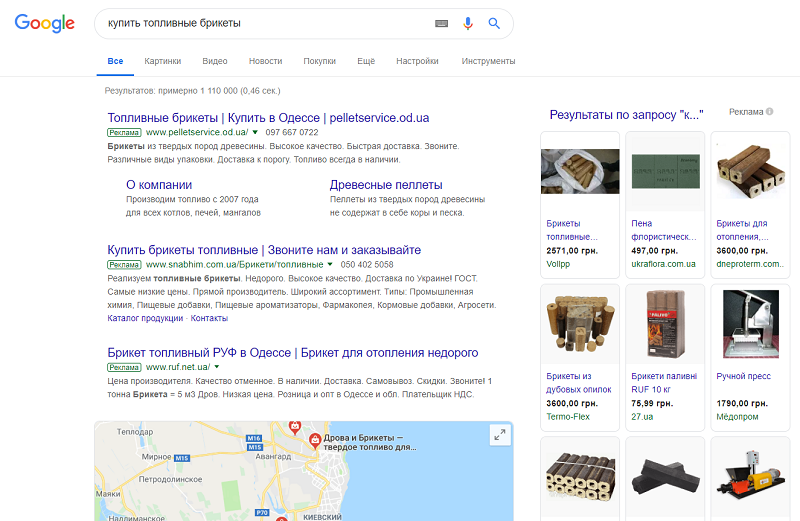Expand the map with fullscreen icon
This screenshot has height=521, width=800.
coord(500,435)
